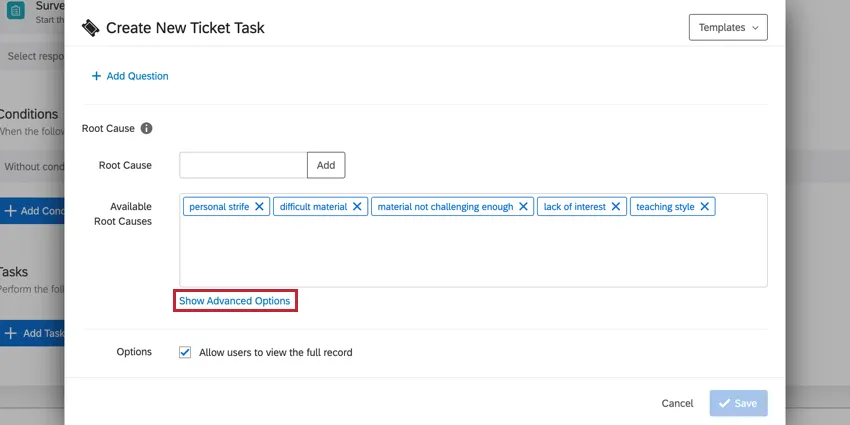Cancel the new ticket task
Image resolution: width=850 pixels, height=425 pixels.
(677, 403)
